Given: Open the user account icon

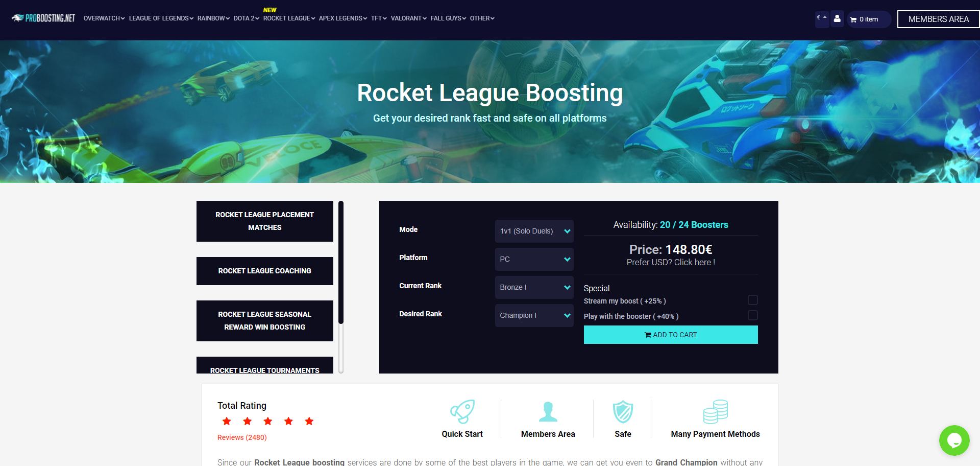Looking at the screenshot, I should tap(837, 19).
